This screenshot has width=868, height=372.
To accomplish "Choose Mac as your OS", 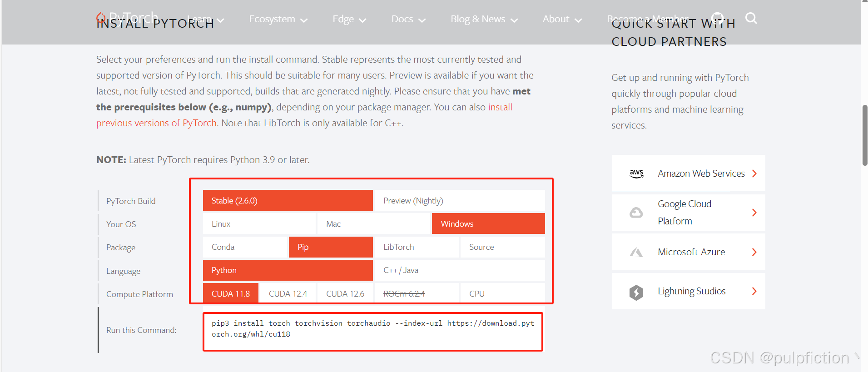I will [x=373, y=223].
